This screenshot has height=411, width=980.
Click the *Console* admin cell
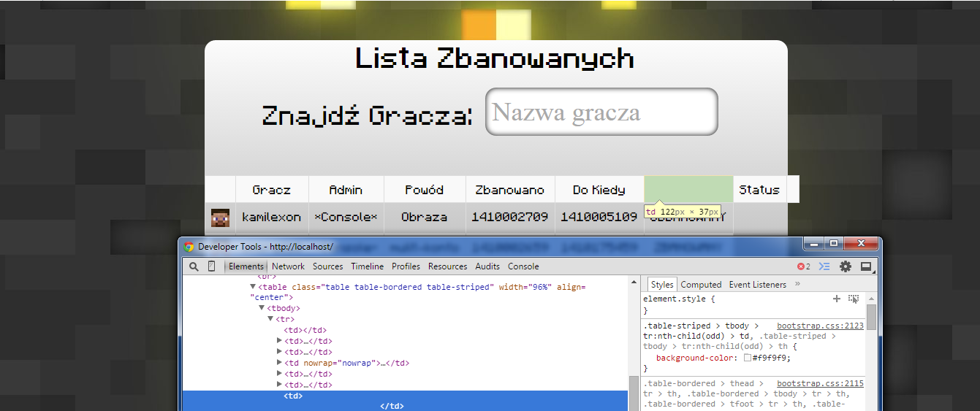click(346, 217)
